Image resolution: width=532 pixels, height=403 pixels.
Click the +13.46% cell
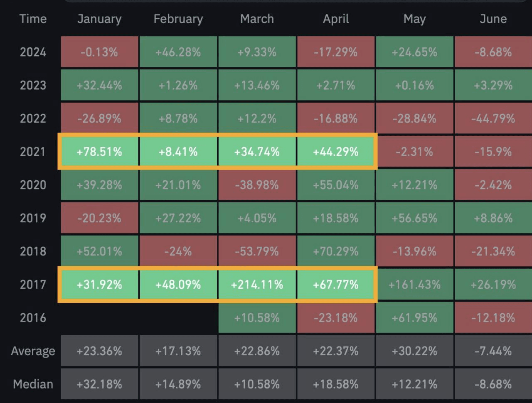[x=257, y=85]
